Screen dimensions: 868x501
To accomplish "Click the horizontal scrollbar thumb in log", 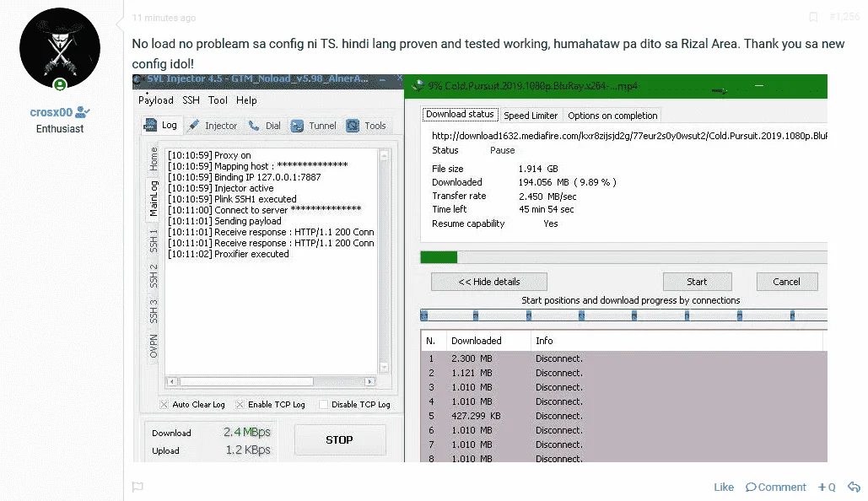I will (245, 381).
